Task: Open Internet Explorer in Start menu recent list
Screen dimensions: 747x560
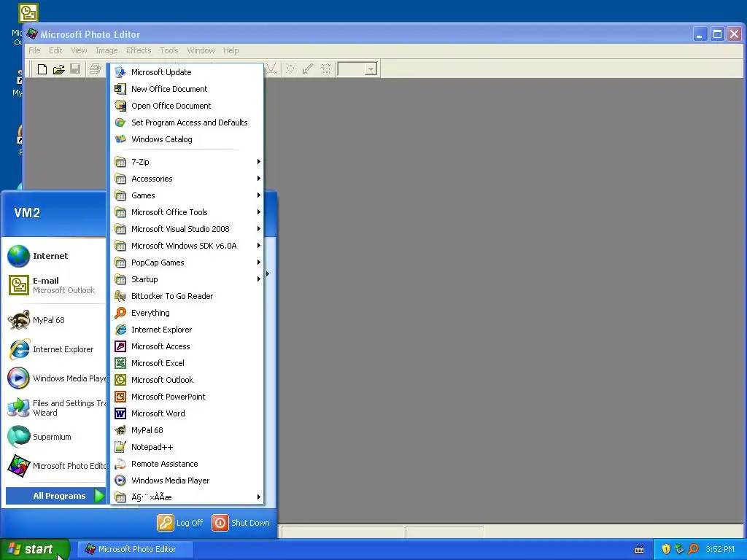Action: tap(55, 349)
